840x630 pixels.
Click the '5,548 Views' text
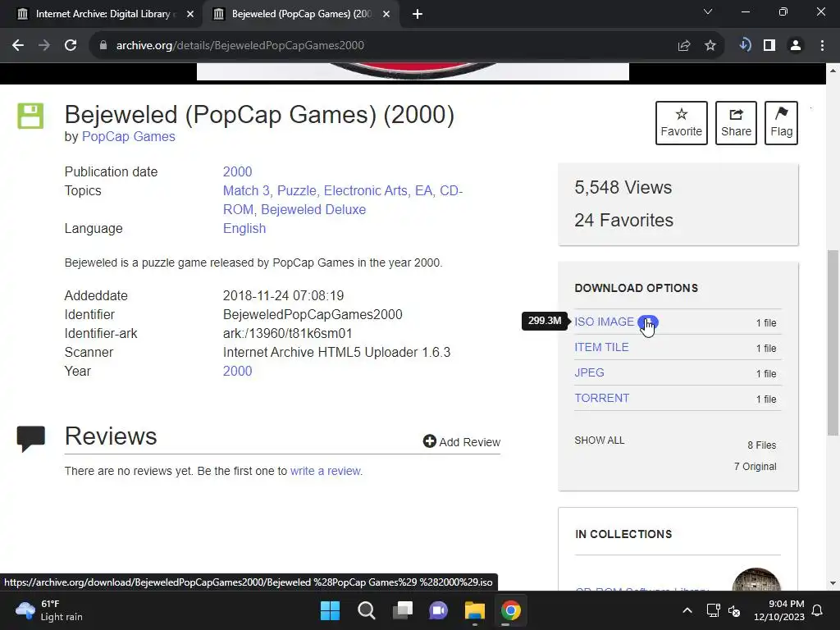click(x=623, y=188)
